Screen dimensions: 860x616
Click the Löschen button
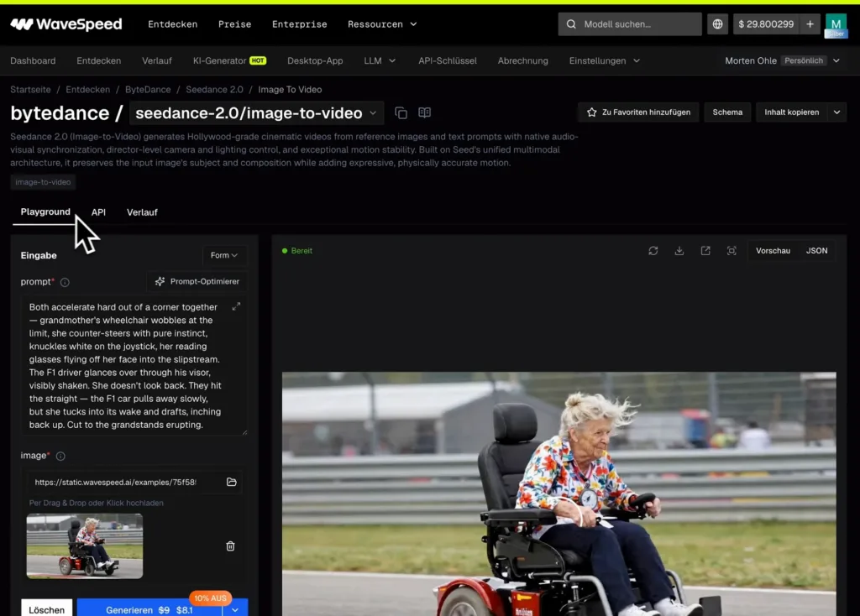(47, 609)
